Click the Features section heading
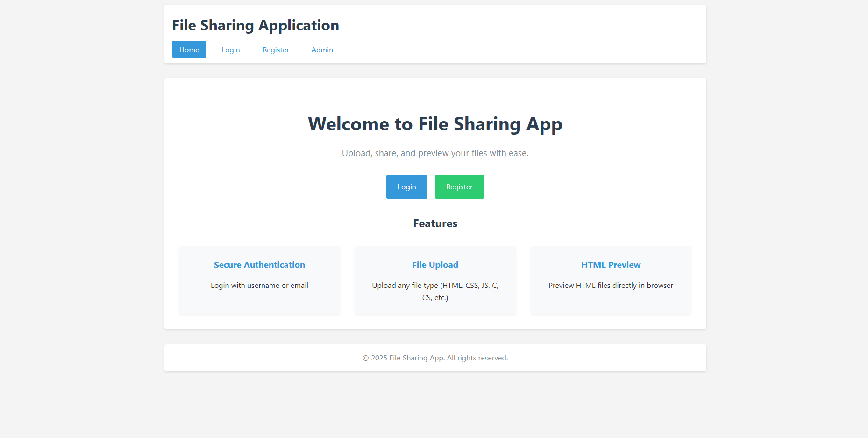This screenshot has width=868, height=438. [435, 223]
